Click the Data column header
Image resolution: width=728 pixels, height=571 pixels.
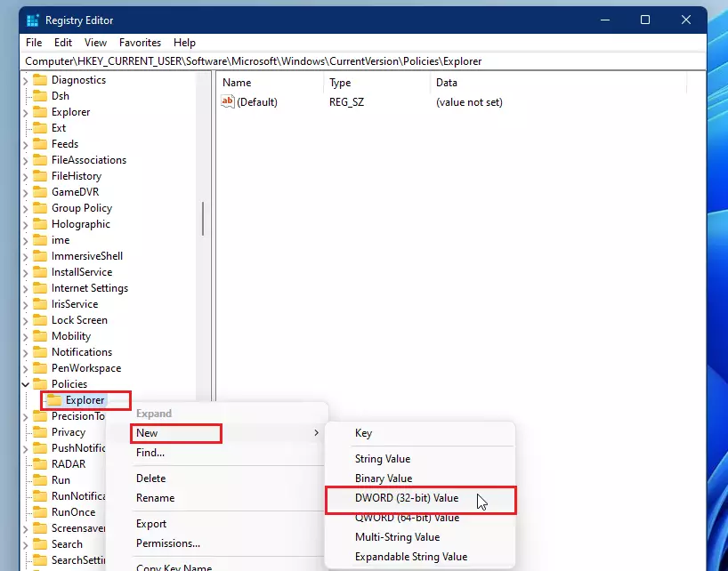(x=559, y=83)
